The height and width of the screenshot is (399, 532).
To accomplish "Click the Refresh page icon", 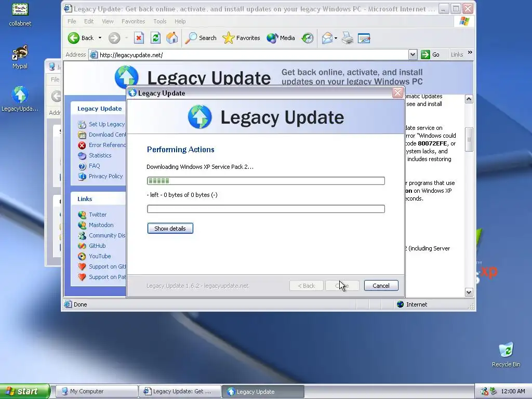I will pos(155,38).
